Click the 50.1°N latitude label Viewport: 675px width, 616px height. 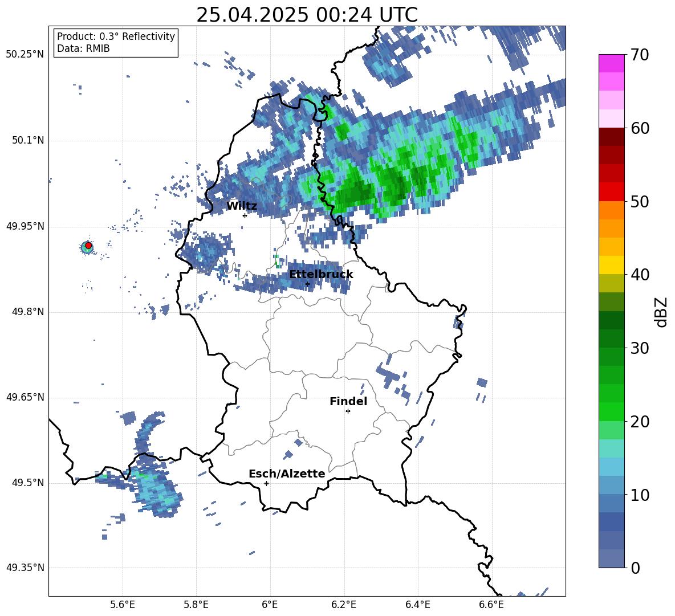[27, 140]
